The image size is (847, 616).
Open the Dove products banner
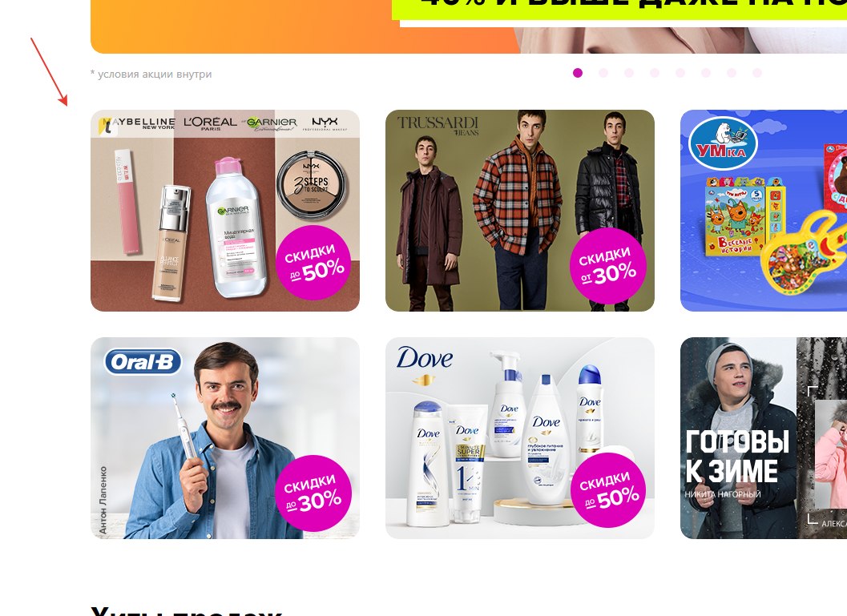519,438
